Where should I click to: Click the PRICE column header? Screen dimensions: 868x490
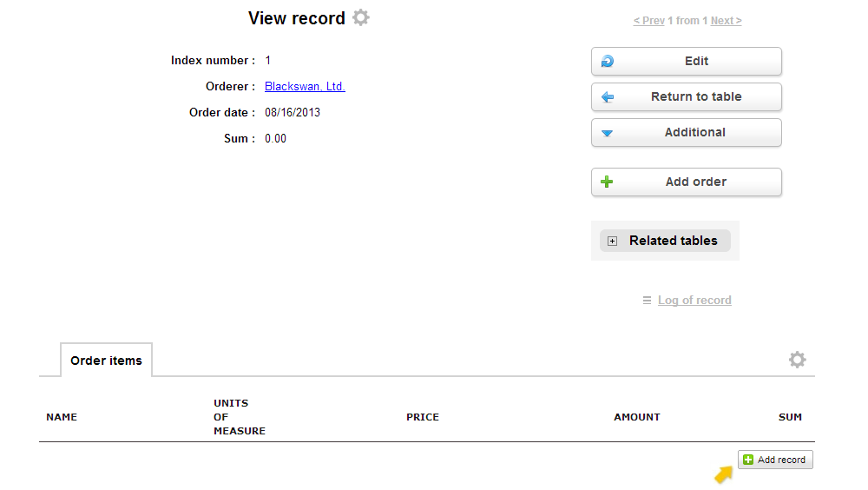click(x=423, y=417)
